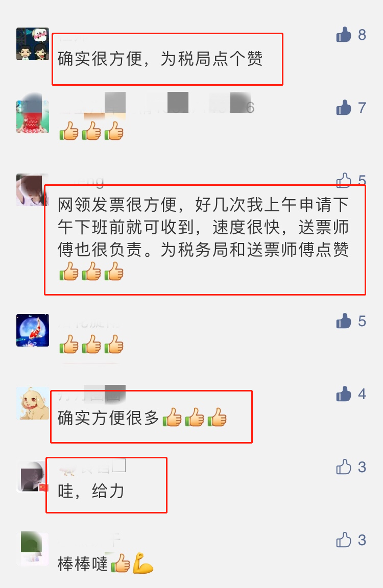Toggle like on the comment with 7 likes
The image size is (383, 588).
(343, 107)
